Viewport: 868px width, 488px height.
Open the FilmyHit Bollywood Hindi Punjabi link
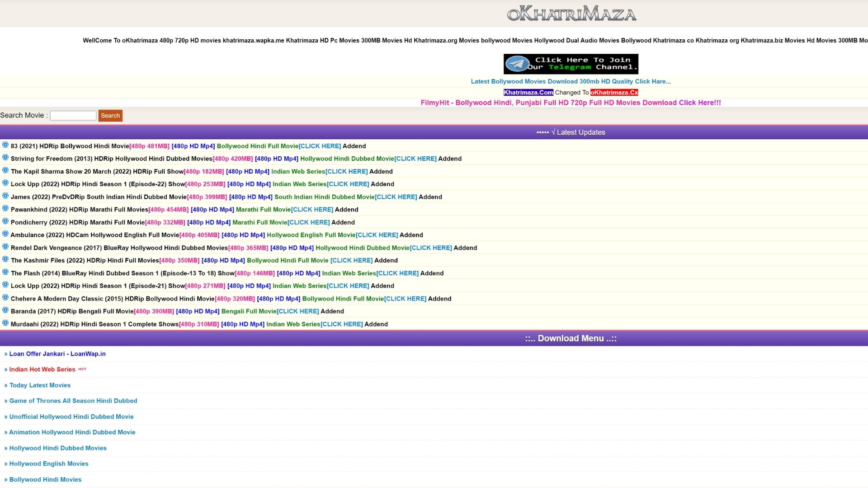[x=571, y=103]
